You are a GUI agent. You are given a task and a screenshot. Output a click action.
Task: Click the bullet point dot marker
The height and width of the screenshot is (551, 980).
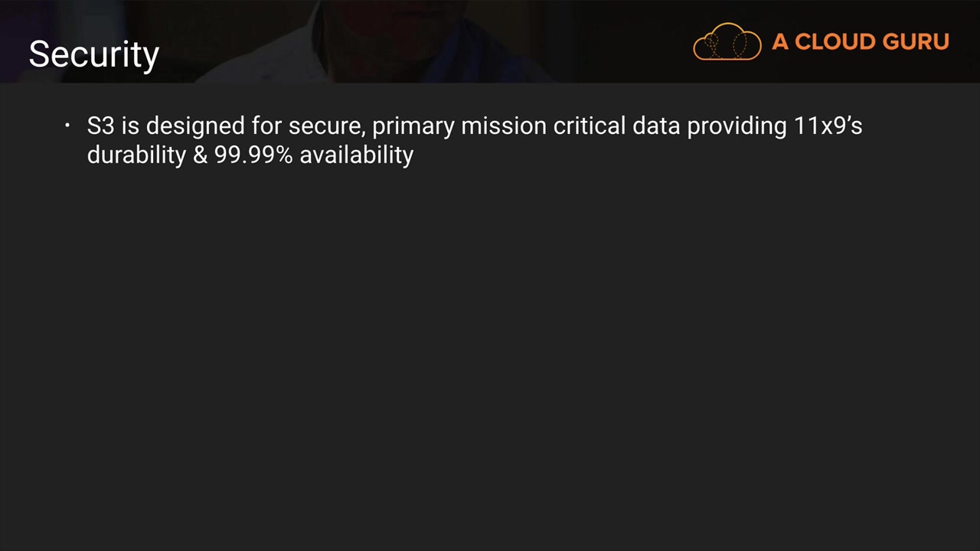coord(67,125)
